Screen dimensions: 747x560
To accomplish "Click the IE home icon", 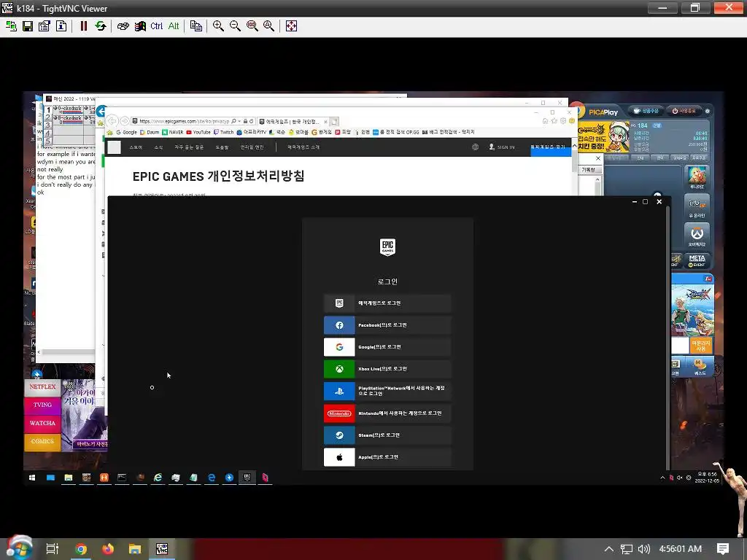I will 545,121.
